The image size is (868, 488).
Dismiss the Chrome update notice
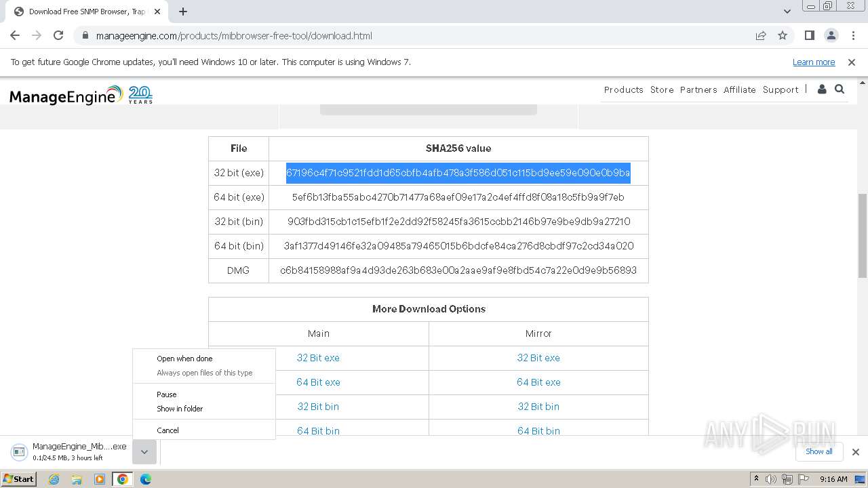pos(852,62)
